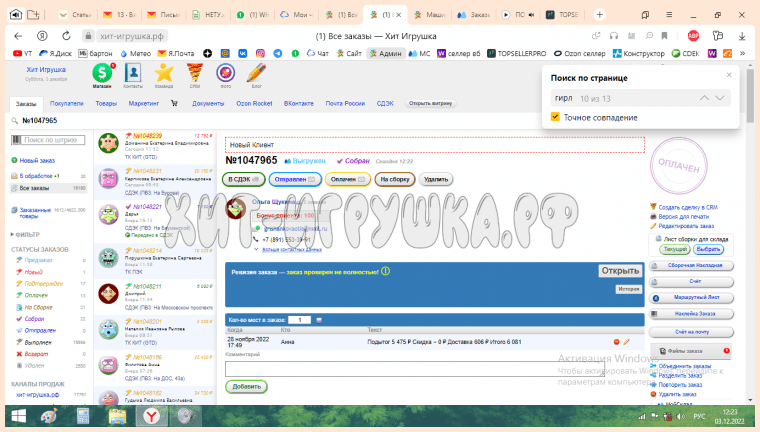
Task: Click the Сборочная Накладная button
Action: (x=691, y=266)
